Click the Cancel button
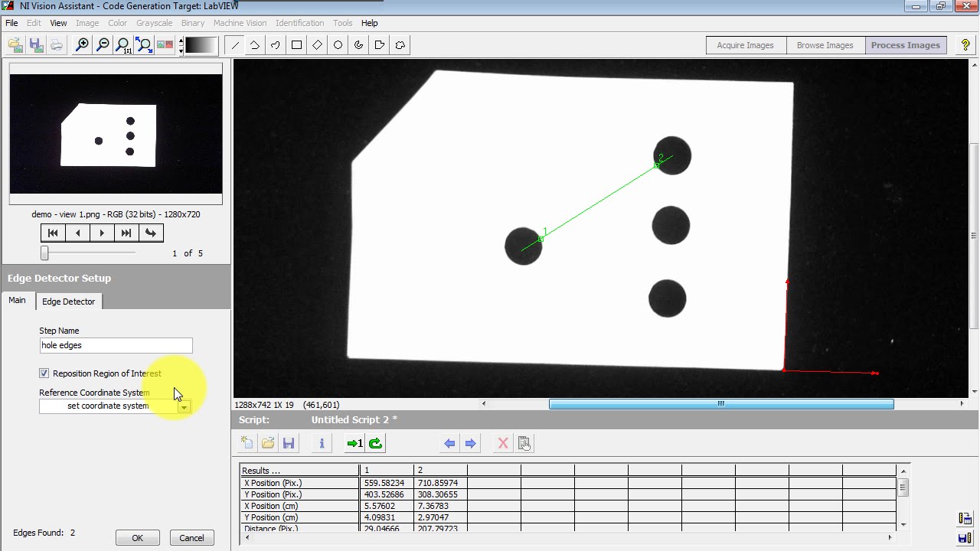 tap(191, 538)
